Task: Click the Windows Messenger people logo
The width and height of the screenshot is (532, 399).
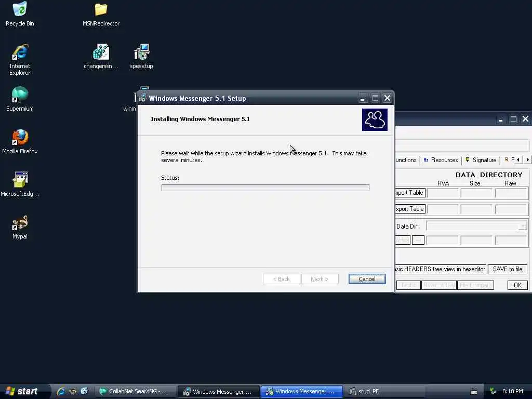Action: click(x=375, y=119)
